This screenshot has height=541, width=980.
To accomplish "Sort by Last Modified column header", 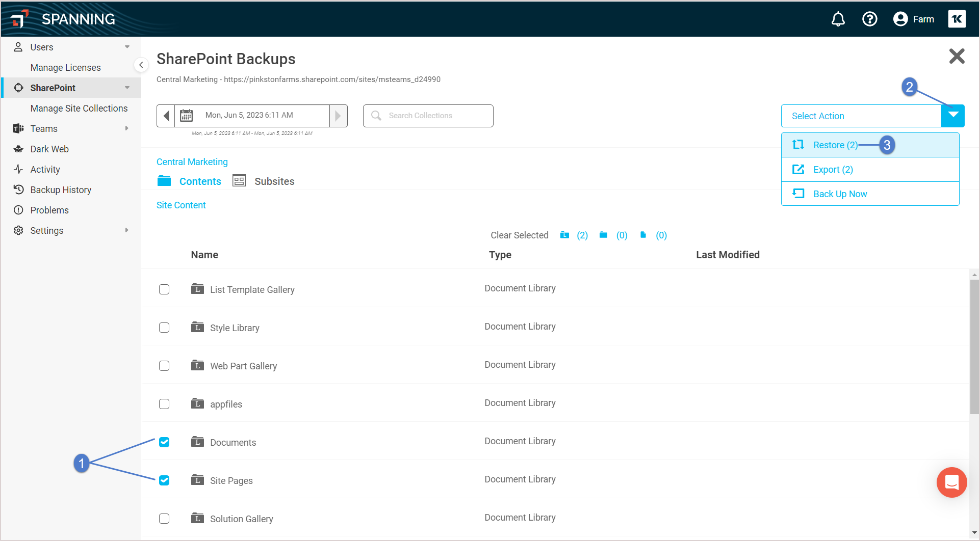I will coord(728,255).
